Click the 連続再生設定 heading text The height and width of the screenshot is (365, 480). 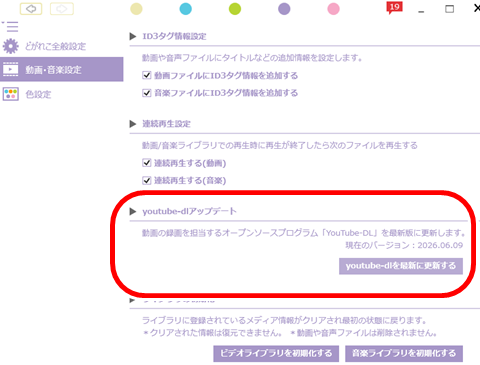click(166, 124)
